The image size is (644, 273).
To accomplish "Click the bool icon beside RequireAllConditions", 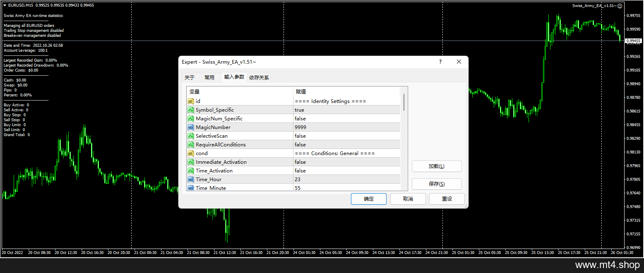I will coord(191,145).
